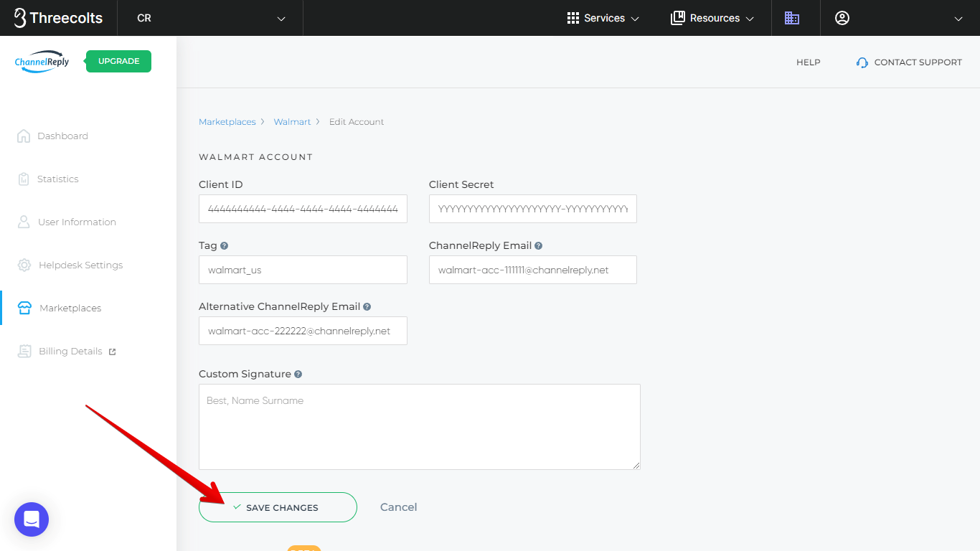Click into the Client Secret field
This screenshot has width=980, height=551.
532,209
